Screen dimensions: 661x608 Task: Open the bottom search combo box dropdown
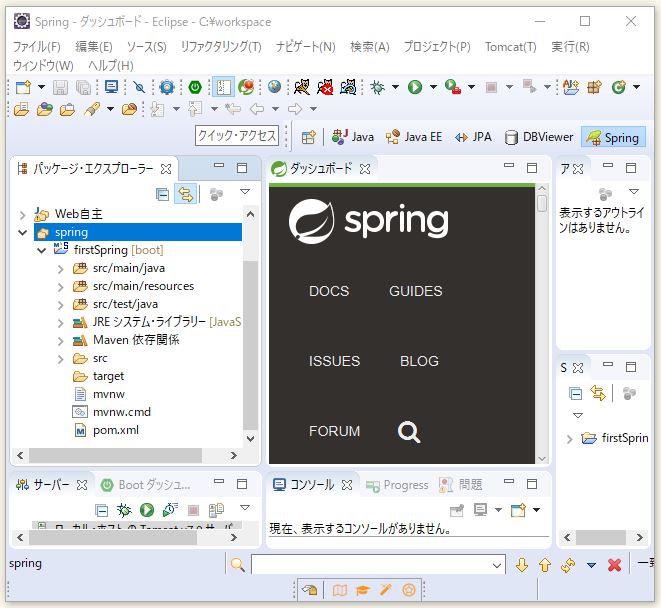[497, 565]
